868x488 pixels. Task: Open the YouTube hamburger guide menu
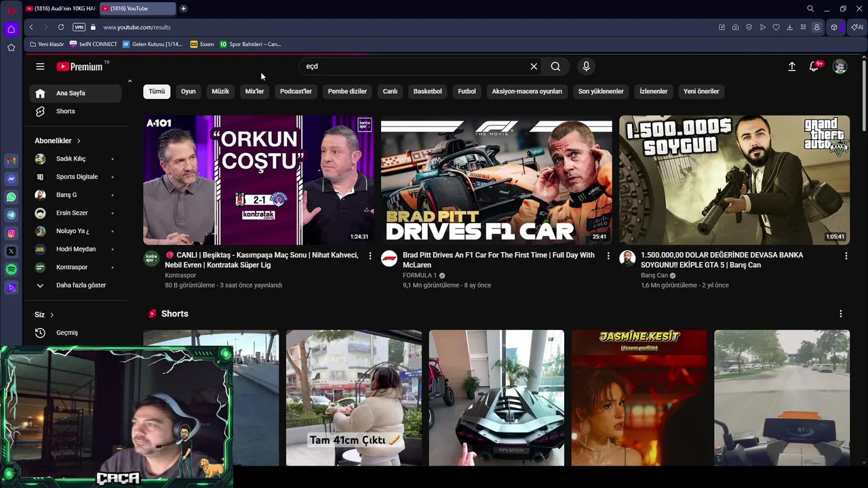click(40, 66)
